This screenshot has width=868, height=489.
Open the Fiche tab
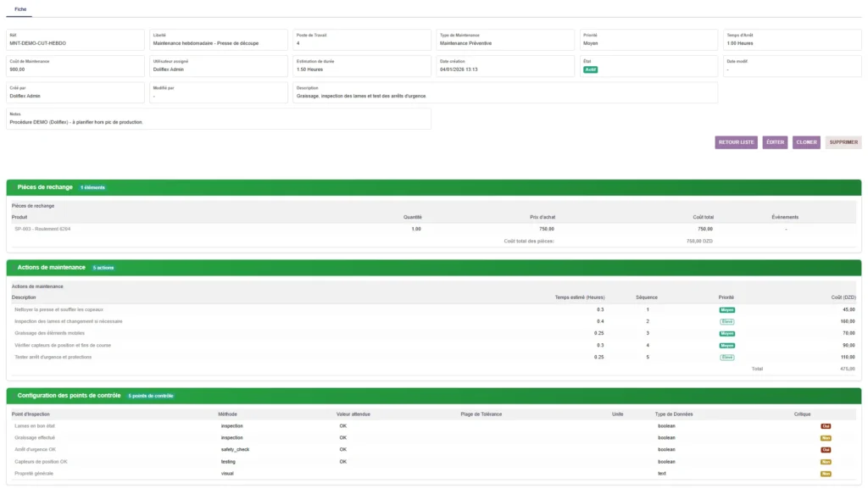click(20, 8)
